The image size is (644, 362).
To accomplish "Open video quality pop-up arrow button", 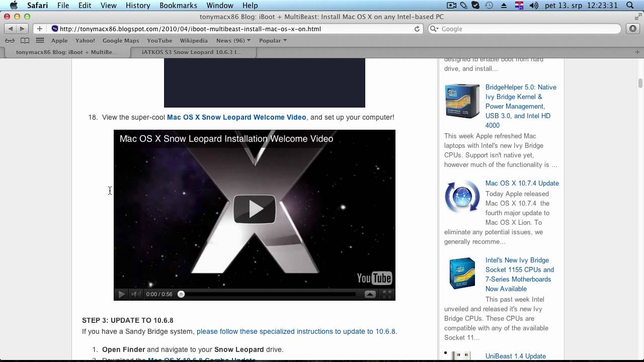I will click(x=370, y=294).
